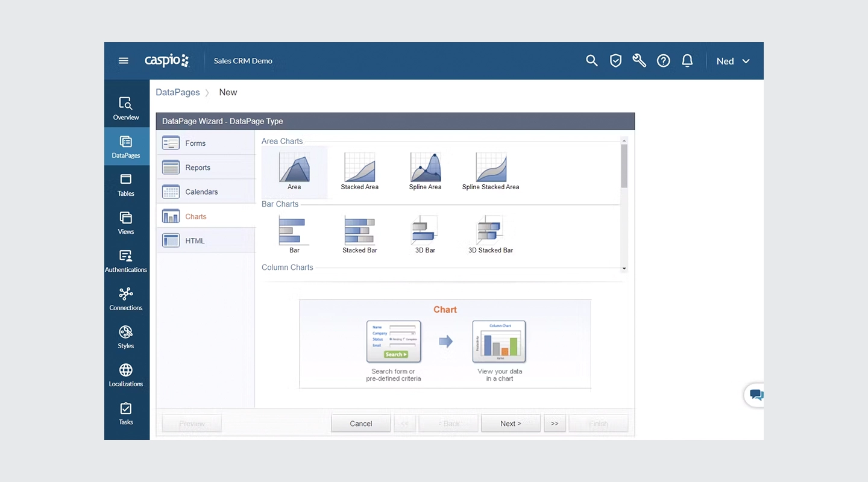
Task: Select the Forms DataPage type
Action: click(x=206, y=143)
